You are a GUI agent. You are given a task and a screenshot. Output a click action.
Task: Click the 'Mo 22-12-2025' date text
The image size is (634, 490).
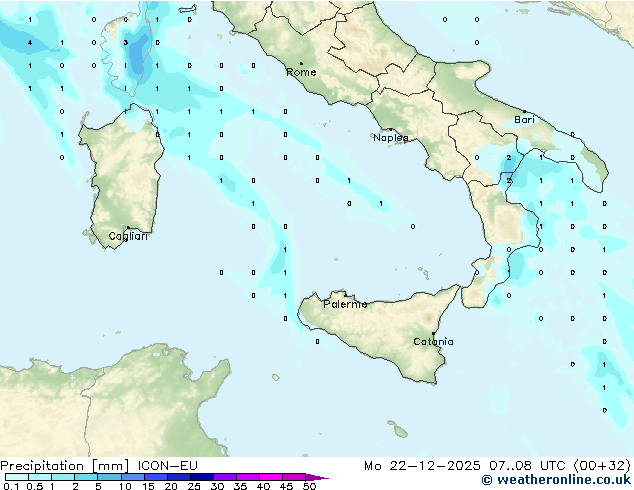(x=422, y=466)
